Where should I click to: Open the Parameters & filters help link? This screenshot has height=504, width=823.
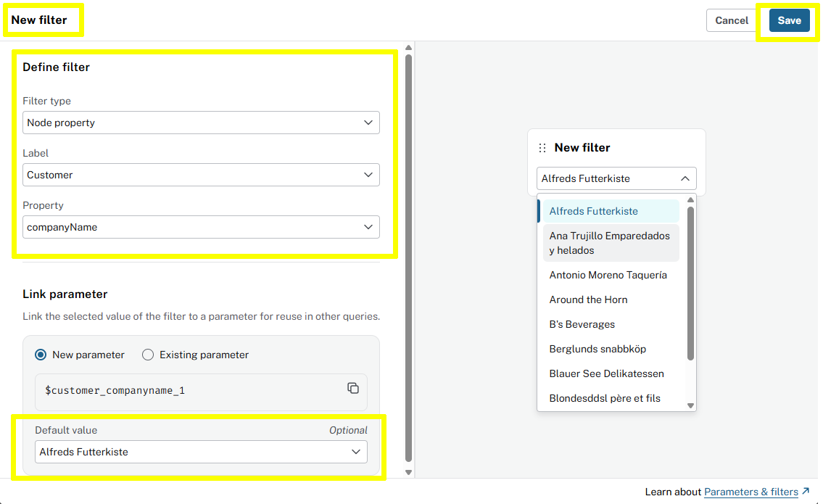(750, 492)
